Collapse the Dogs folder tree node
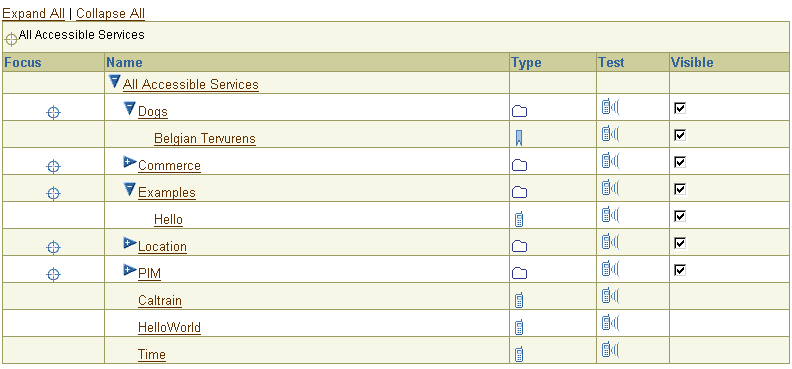Viewport: 792px width, 369px height. tap(130, 108)
